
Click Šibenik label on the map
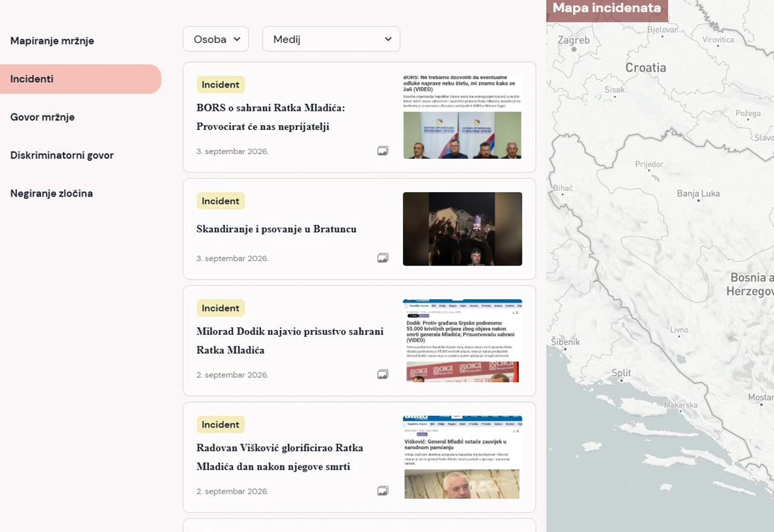click(565, 342)
